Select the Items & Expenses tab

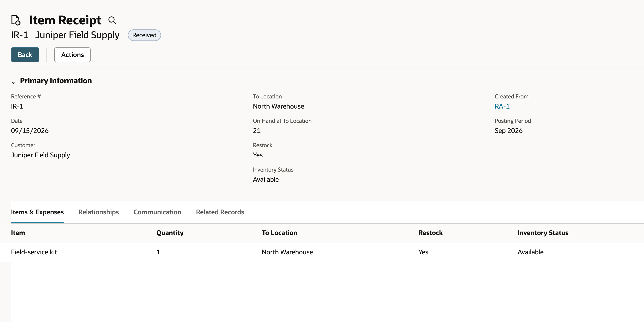[37, 212]
